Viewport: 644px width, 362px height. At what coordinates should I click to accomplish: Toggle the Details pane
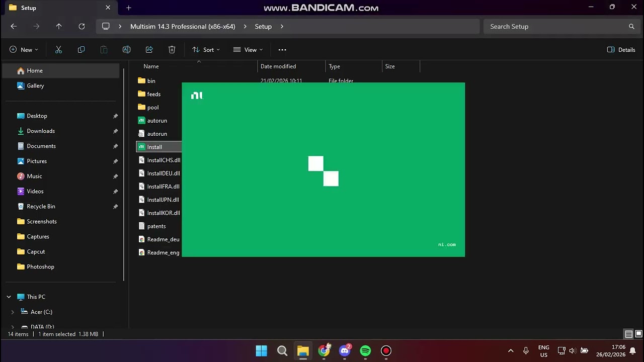click(x=621, y=50)
